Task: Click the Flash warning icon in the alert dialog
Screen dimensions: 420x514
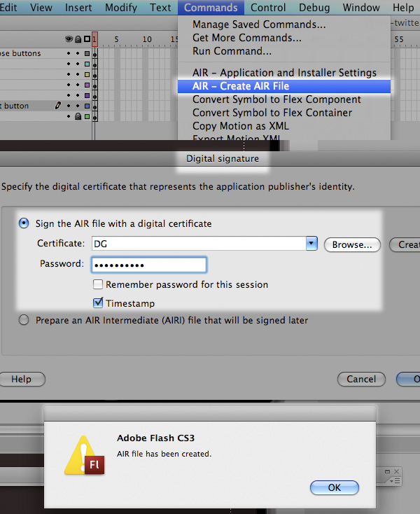Action: pos(85,456)
